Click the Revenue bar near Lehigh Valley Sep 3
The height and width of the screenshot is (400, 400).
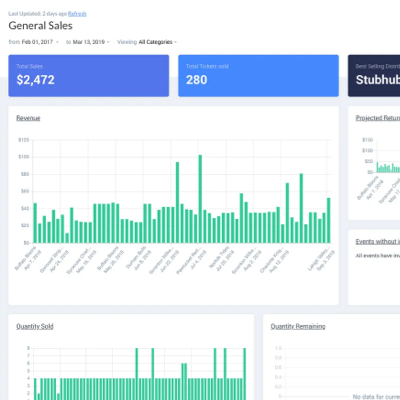tap(329, 220)
